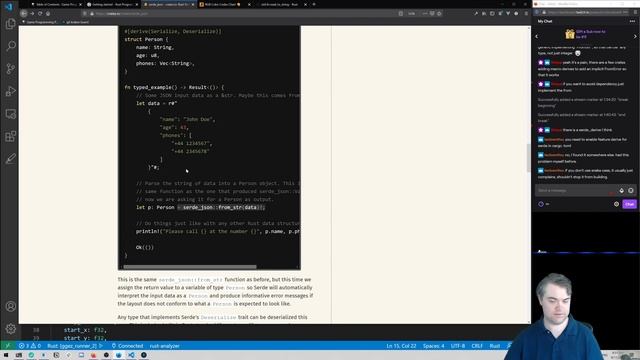The width and height of the screenshot is (640, 360).
Task: Click Rust ggez_runner_2 run status item
Action: tap(75, 346)
